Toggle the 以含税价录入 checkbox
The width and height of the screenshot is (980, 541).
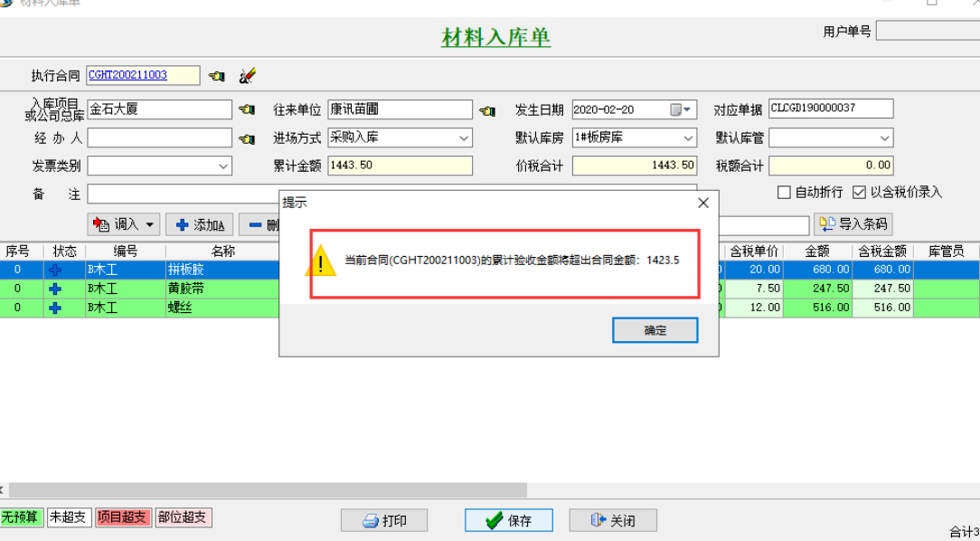point(859,193)
